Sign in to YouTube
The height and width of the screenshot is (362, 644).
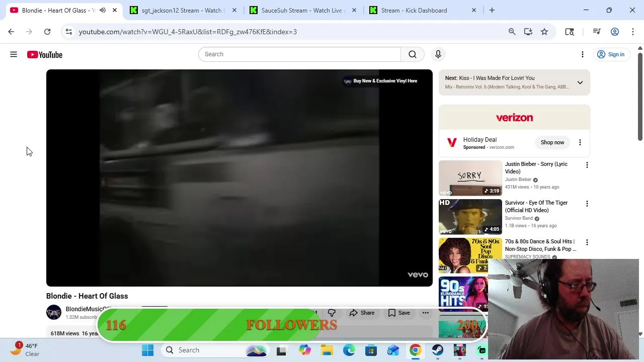click(x=610, y=54)
